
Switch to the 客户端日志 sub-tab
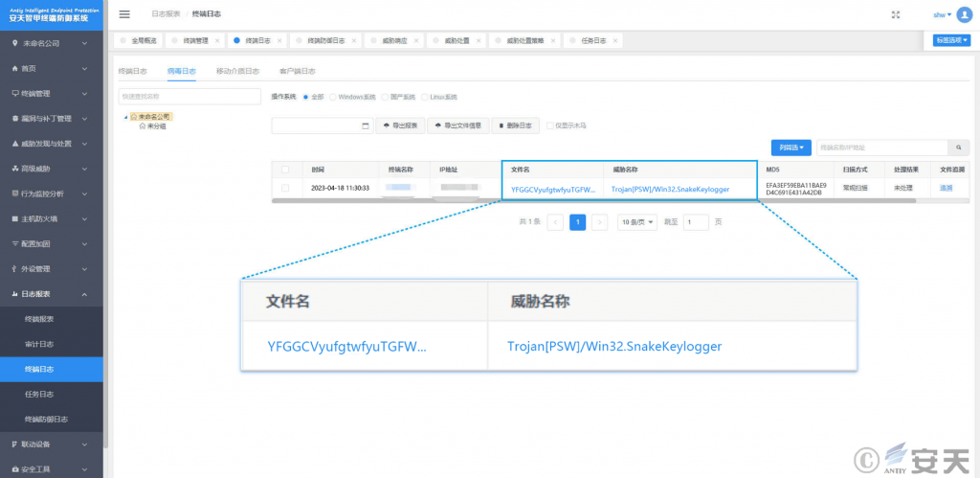click(297, 71)
